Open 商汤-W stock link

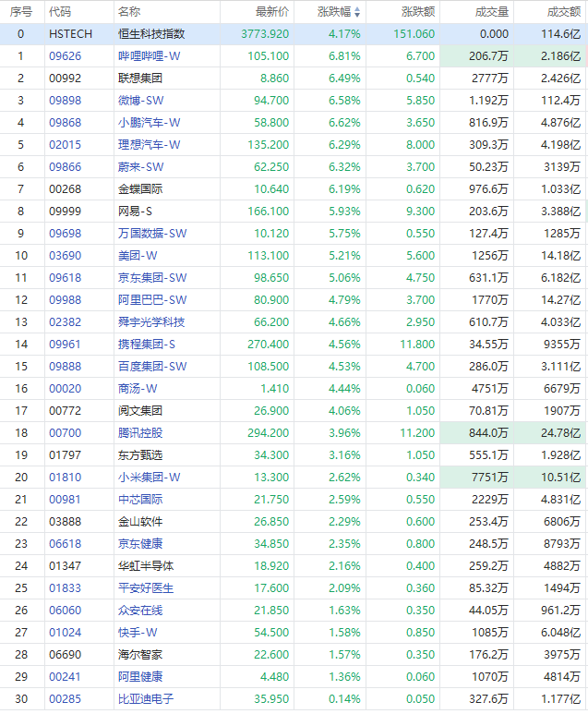[x=138, y=389]
